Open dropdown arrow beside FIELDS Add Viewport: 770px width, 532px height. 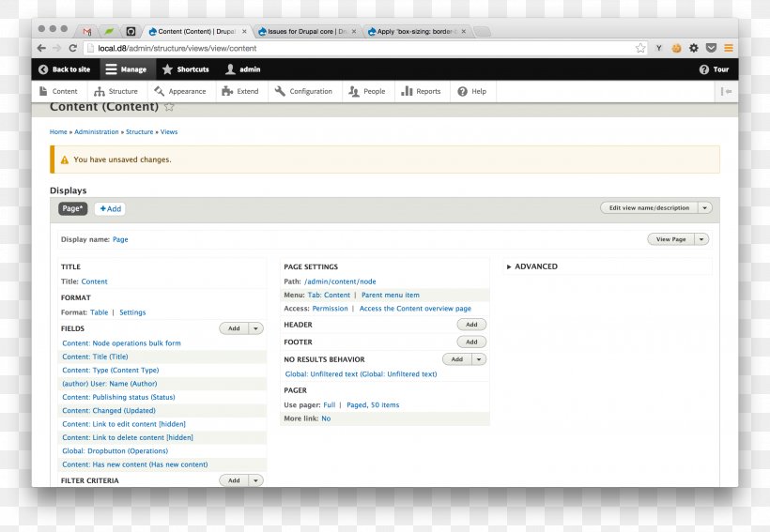255,328
